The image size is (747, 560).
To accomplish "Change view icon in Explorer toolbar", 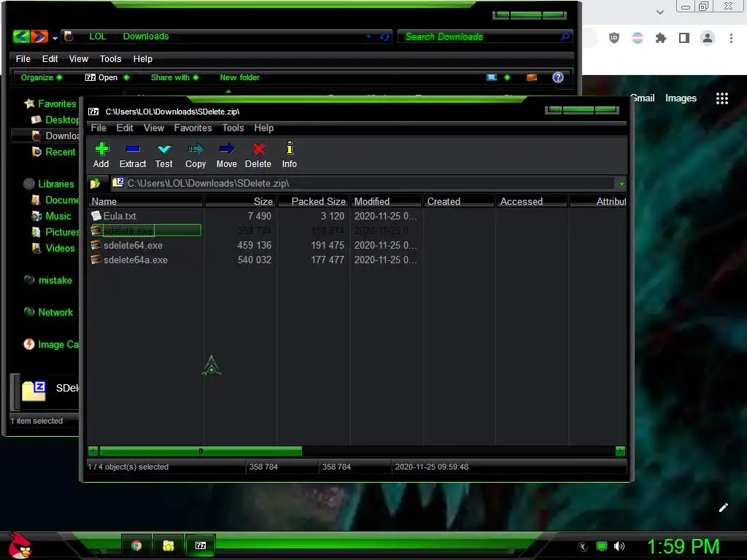I will point(492,77).
